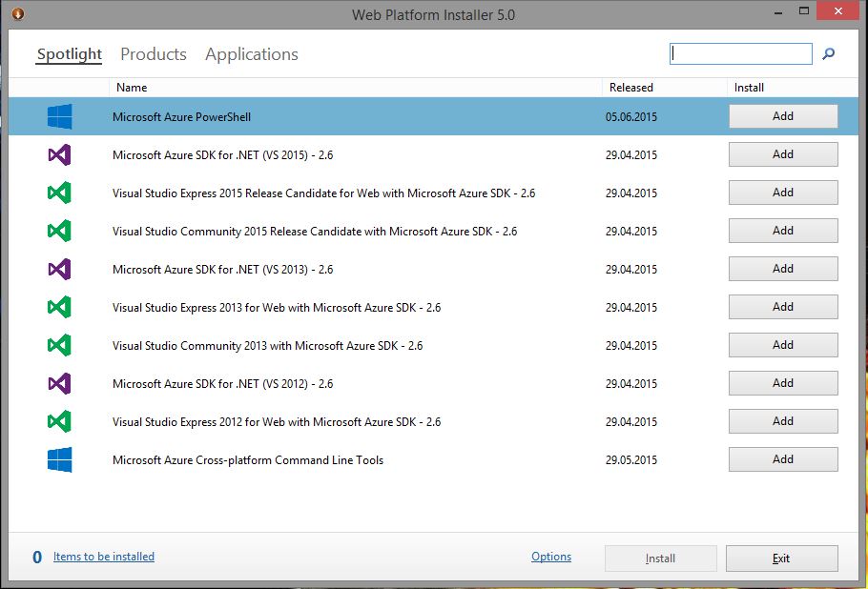This screenshot has height=589, width=868.
Task: Click the 0 items count at bottom left
Action: (x=37, y=558)
